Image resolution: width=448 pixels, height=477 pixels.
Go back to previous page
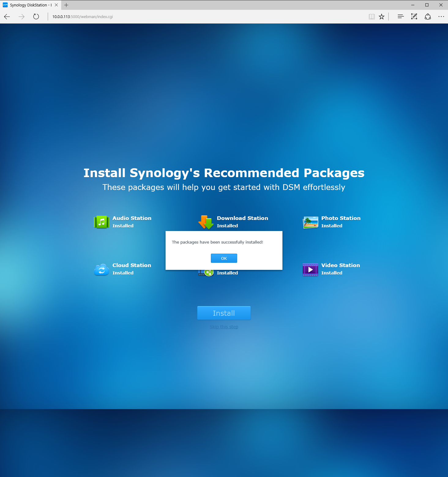7,17
